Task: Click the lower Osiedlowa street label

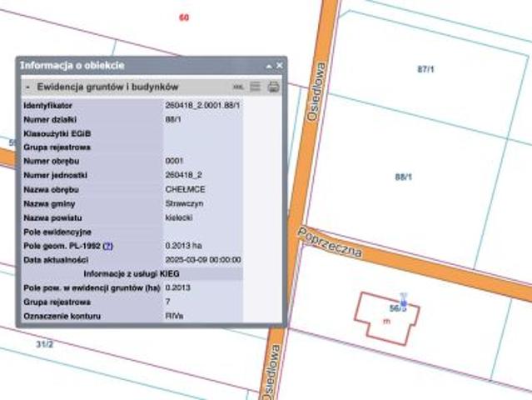Action: [x=271, y=372]
